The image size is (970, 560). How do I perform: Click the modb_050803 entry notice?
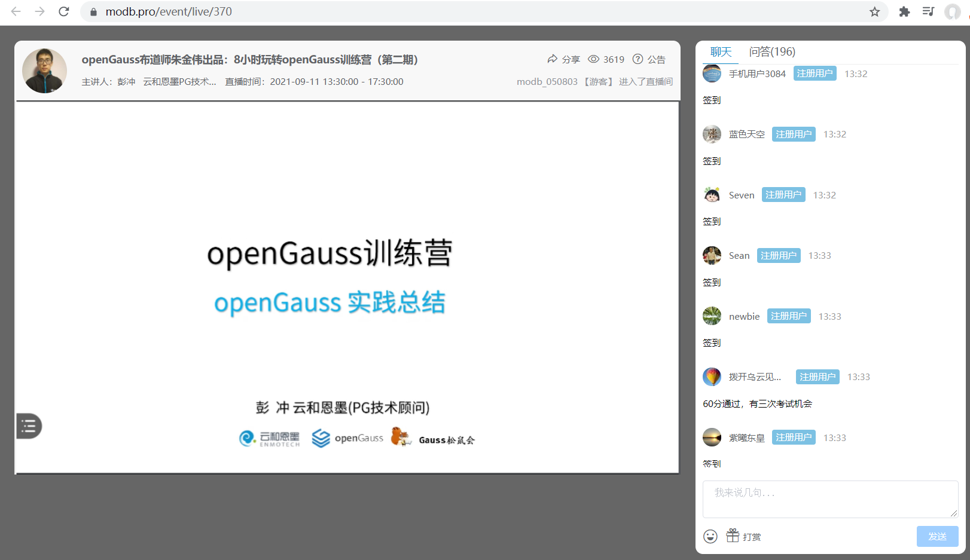coord(594,81)
